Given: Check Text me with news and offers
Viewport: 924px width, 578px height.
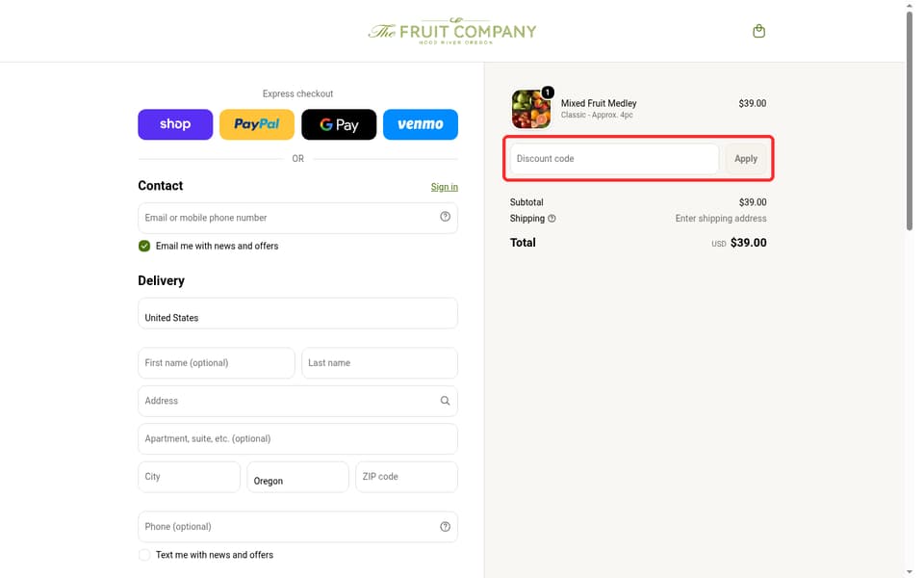Looking at the screenshot, I should coord(144,555).
